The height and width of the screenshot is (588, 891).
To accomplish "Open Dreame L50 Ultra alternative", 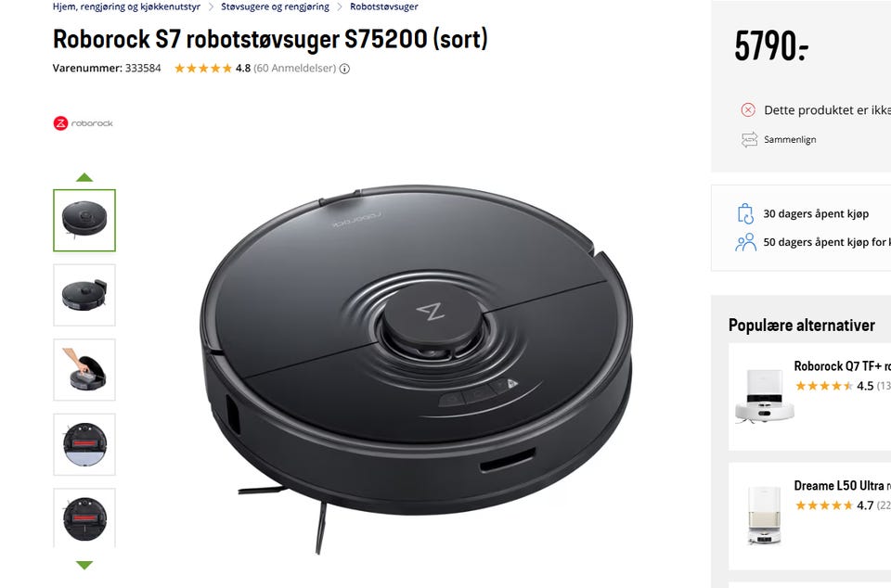I will [x=839, y=486].
